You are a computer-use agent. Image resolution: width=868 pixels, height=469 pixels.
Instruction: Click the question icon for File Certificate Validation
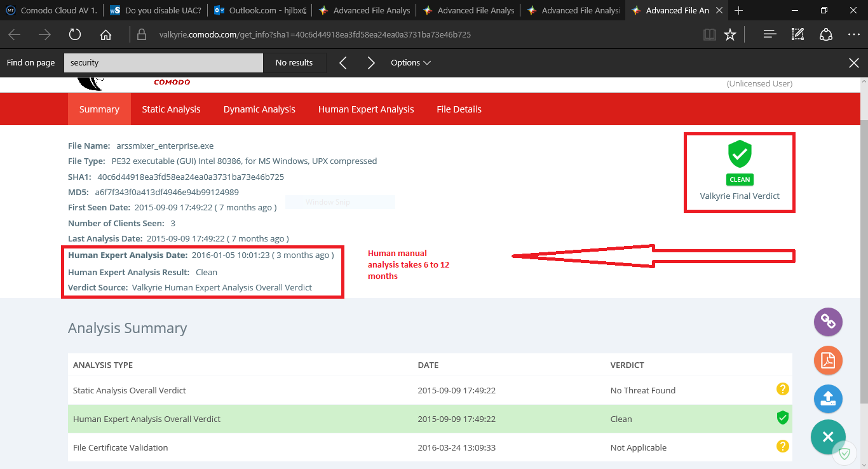pyautogui.click(x=782, y=446)
